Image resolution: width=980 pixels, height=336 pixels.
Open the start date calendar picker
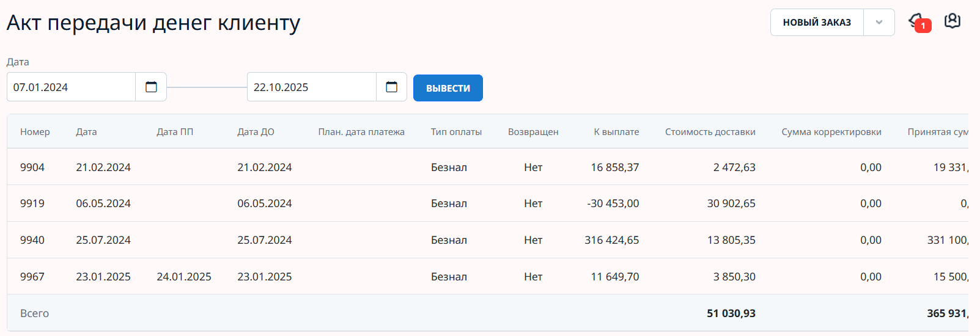pyautogui.click(x=151, y=87)
